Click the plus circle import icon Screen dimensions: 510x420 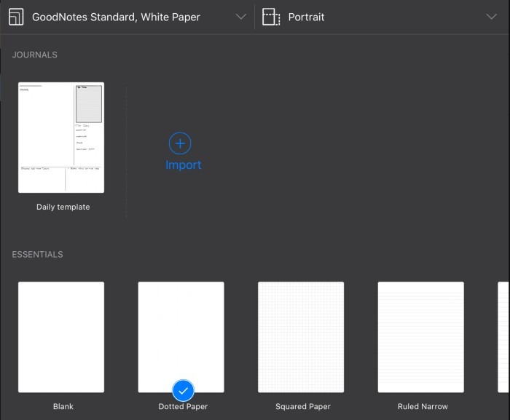(180, 143)
